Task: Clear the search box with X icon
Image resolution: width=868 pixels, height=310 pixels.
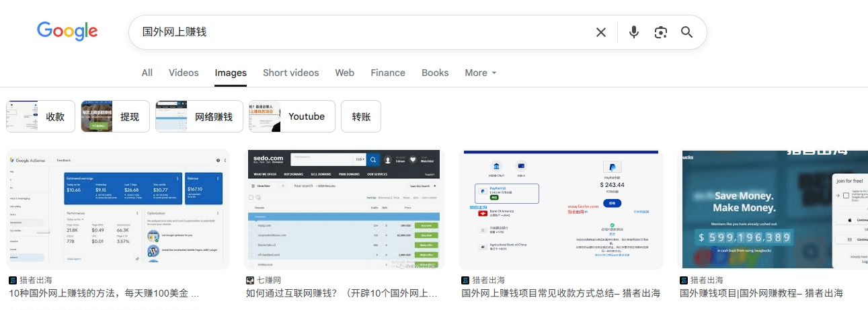Action: [600, 32]
